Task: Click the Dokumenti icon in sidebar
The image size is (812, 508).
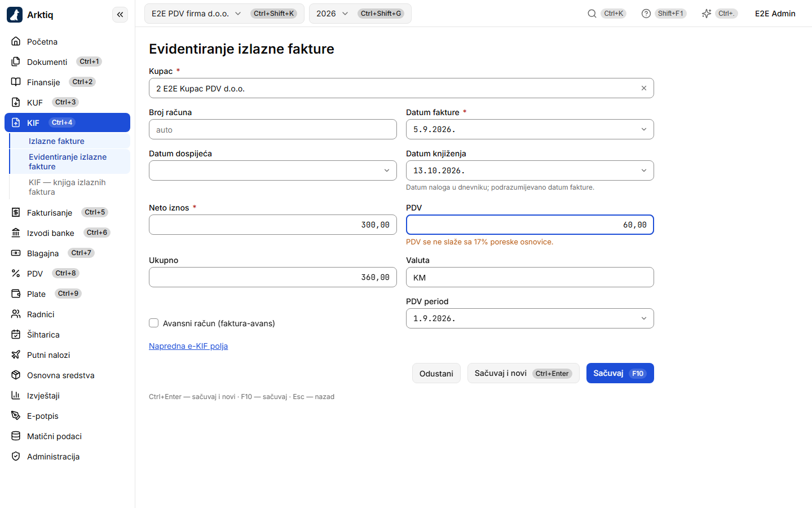Action: 16,62
